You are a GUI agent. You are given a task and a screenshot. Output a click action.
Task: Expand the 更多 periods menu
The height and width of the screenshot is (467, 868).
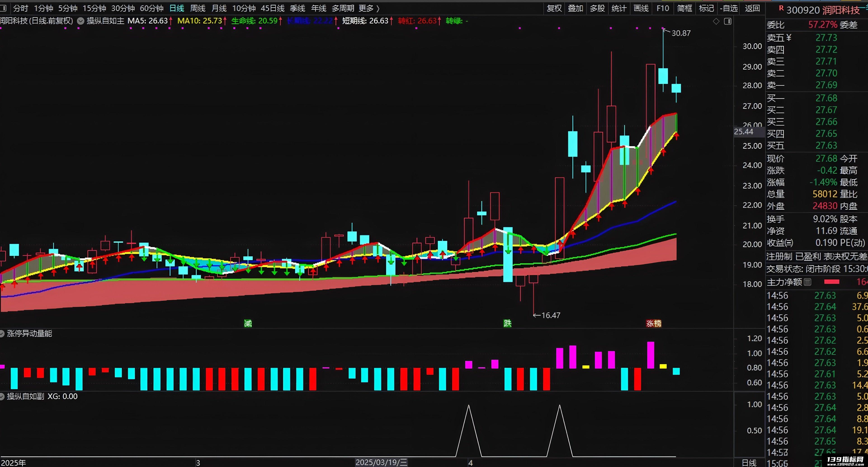click(369, 8)
